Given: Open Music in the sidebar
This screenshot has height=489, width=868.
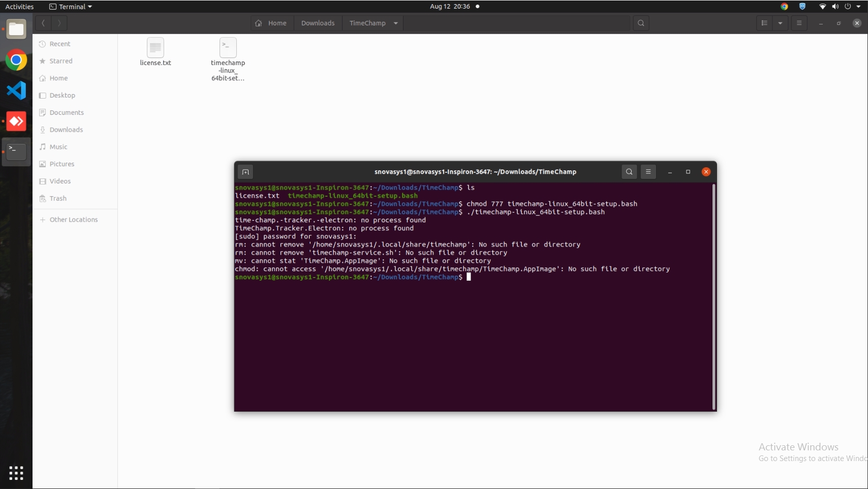Looking at the screenshot, I should pos(75,147).
